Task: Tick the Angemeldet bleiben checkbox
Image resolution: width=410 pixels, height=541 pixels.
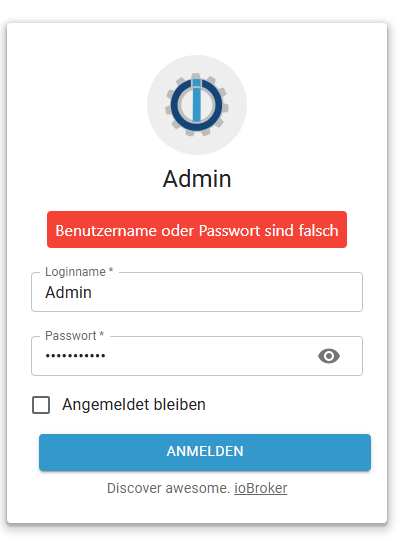Action: click(x=41, y=404)
